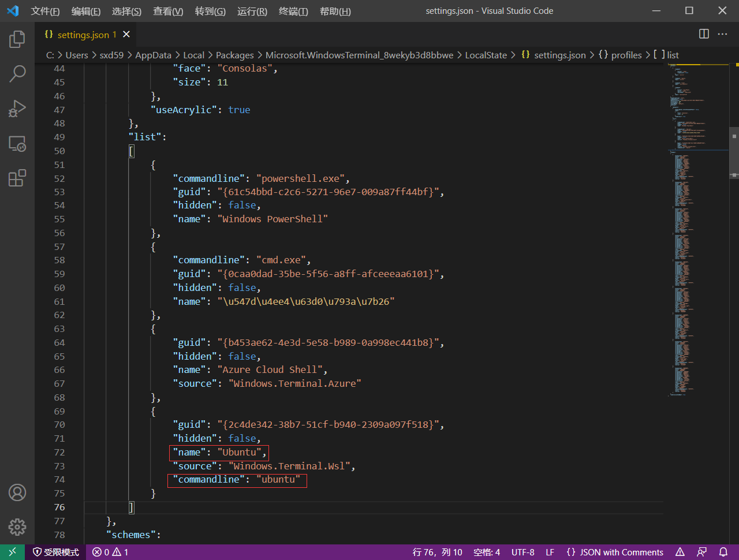Open Remote Explorer view
The width and height of the screenshot is (739, 560).
[17, 143]
